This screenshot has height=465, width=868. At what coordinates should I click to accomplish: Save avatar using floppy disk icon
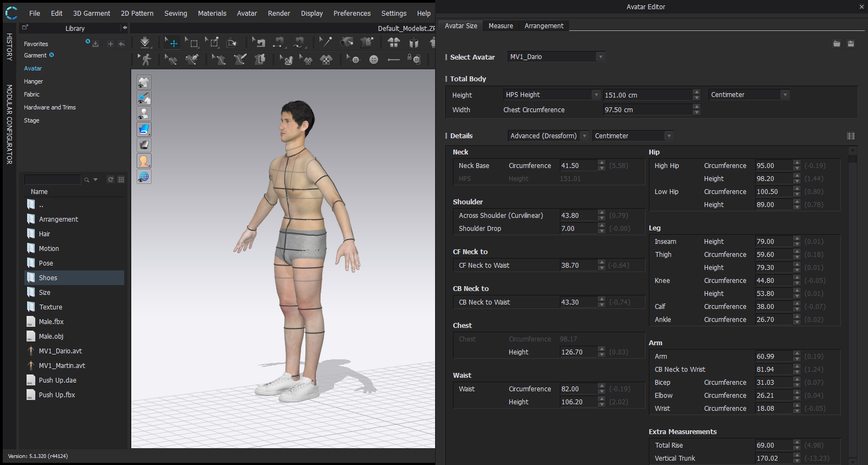851,43
